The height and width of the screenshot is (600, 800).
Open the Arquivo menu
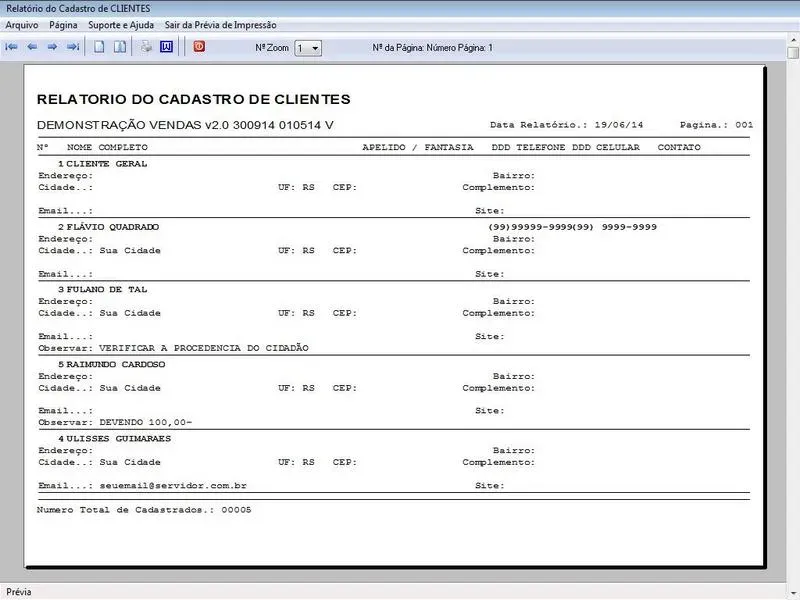22,25
